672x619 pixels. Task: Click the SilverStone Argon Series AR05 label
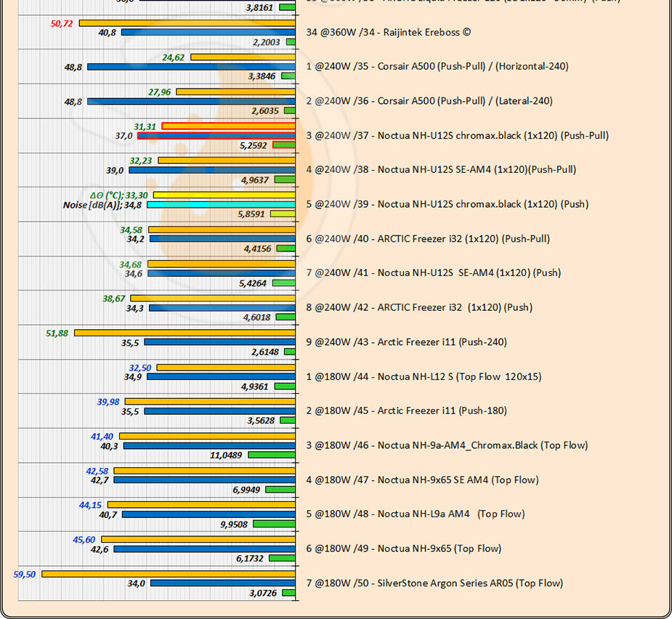pos(434,583)
